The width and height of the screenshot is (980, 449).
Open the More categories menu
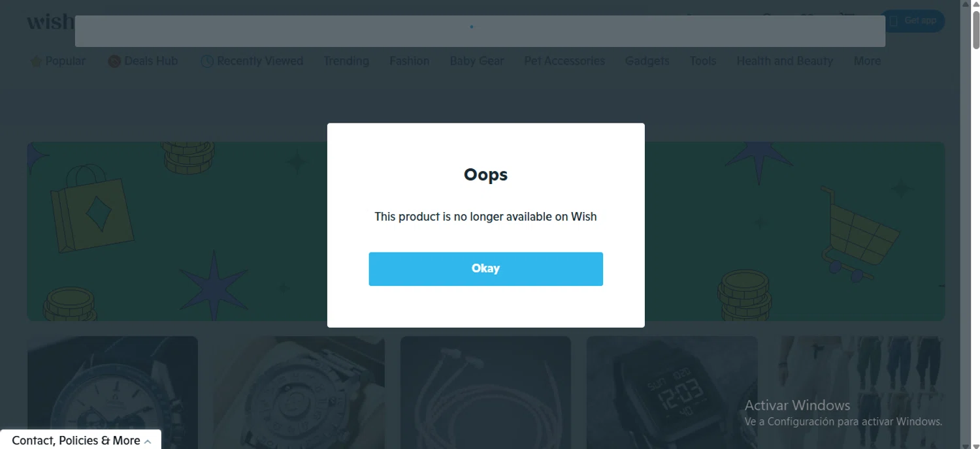point(867,61)
